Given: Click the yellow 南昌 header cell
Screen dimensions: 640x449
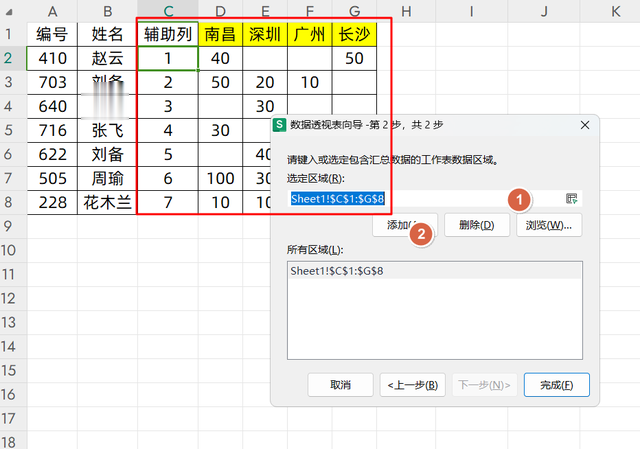Looking at the screenshot, I should pos(220,34).
